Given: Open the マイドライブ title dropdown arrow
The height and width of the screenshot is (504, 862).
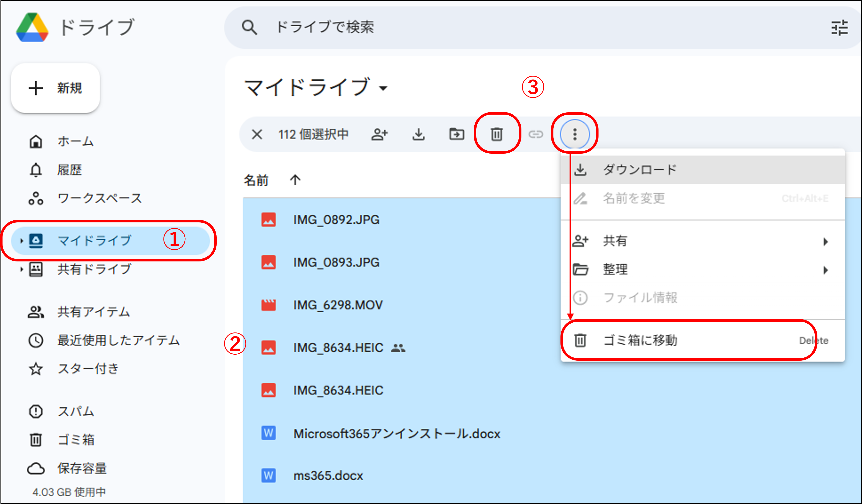Looking at the screenshot, I should click(383, 88).
